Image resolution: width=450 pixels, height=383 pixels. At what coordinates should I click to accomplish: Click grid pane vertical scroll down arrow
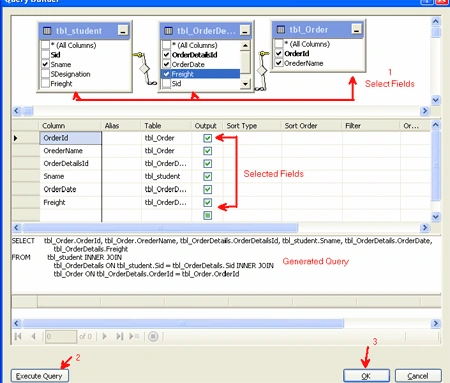tap(436, 217)
